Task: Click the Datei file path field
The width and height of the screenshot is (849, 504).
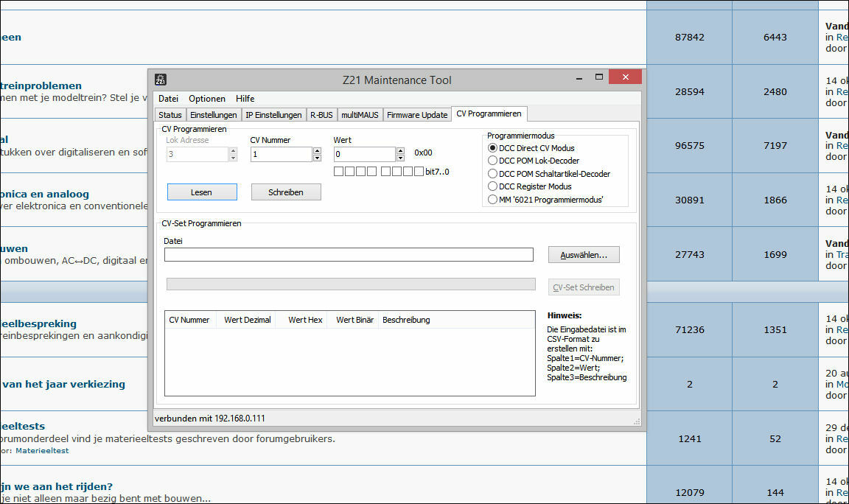Action: (x=349, y=254)
